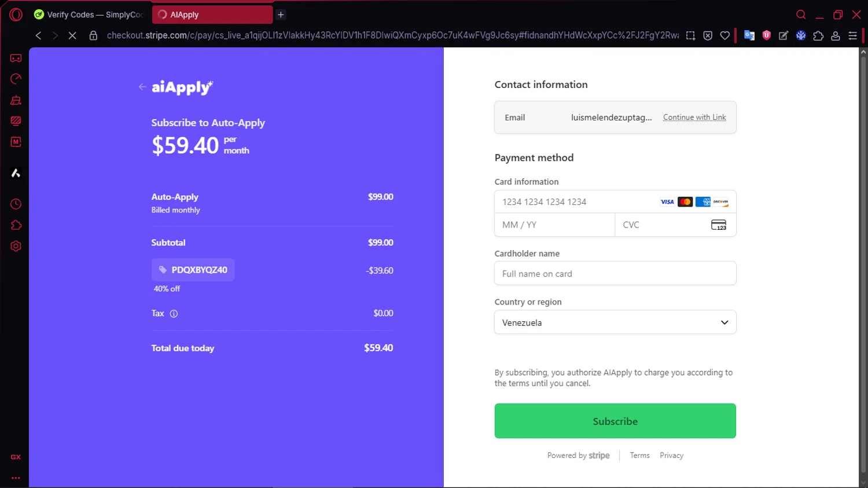Click Continue with Link
The width and height of the screenshot is (868, 488).
coord(694,117)
